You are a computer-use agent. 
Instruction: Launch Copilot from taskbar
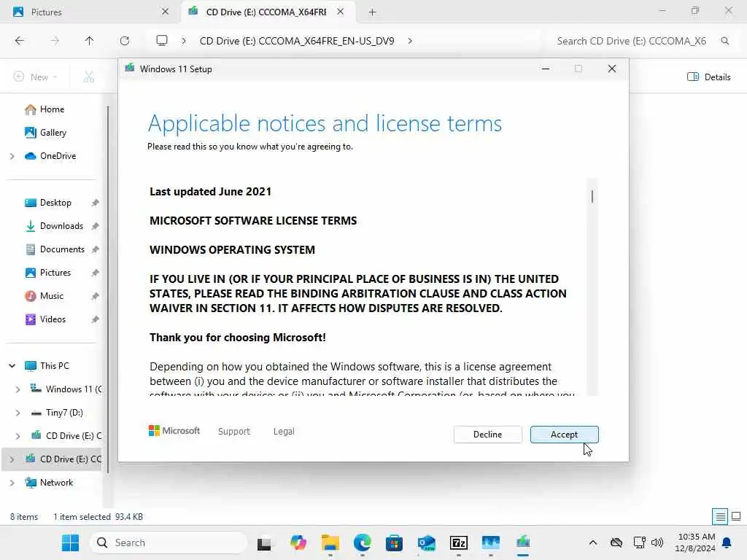point(298,542)
